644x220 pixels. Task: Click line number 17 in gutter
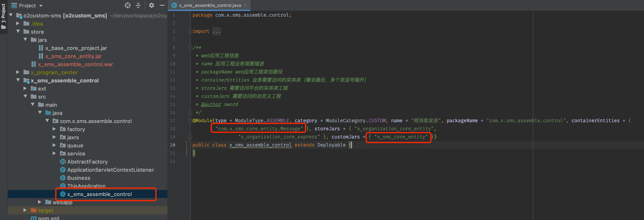tap(172, 121)
